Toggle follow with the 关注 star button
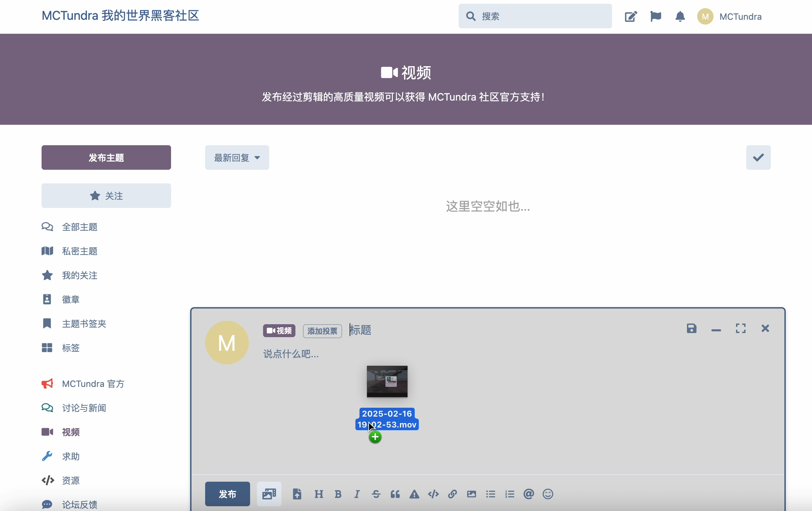 pos(106,196)
